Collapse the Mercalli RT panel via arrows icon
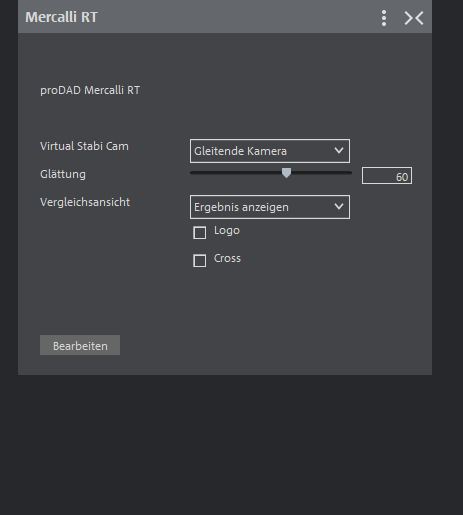The image size is (463, 515). 414,18
